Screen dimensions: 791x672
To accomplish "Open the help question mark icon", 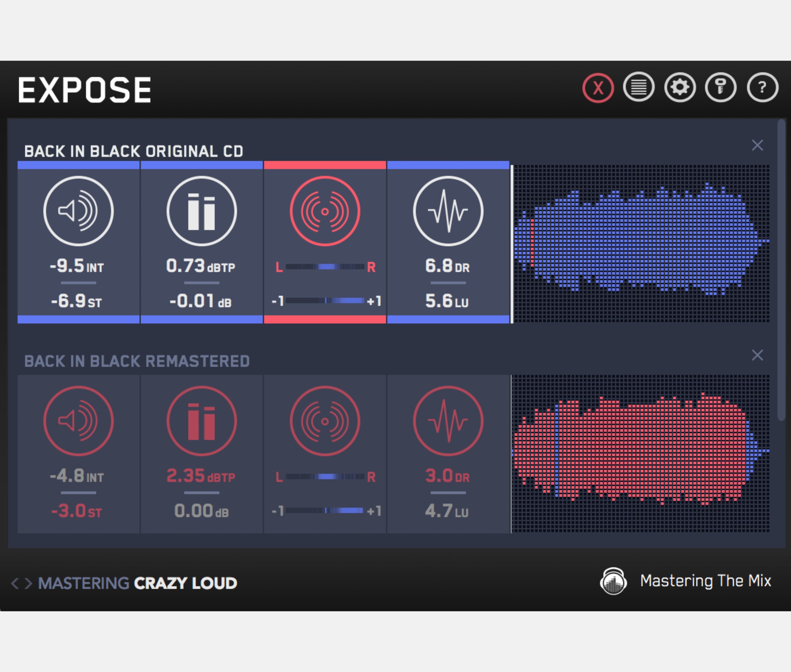I will coord(762,87).
